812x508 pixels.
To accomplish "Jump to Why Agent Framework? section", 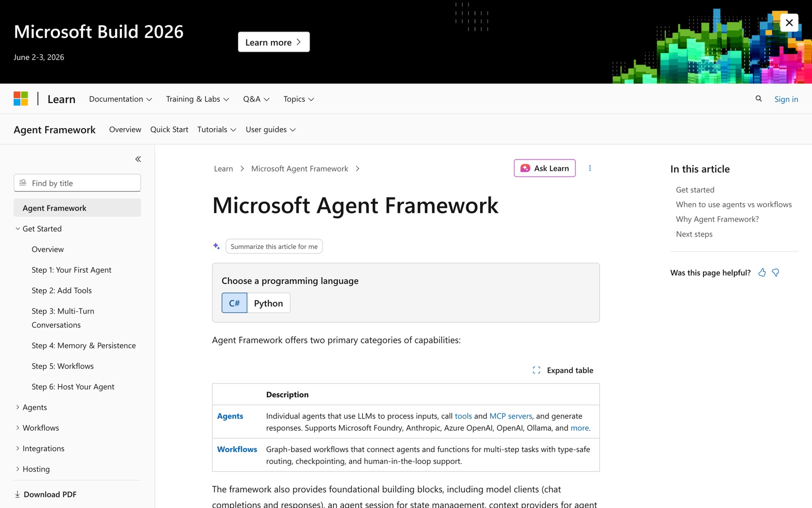I will (717, 219).
